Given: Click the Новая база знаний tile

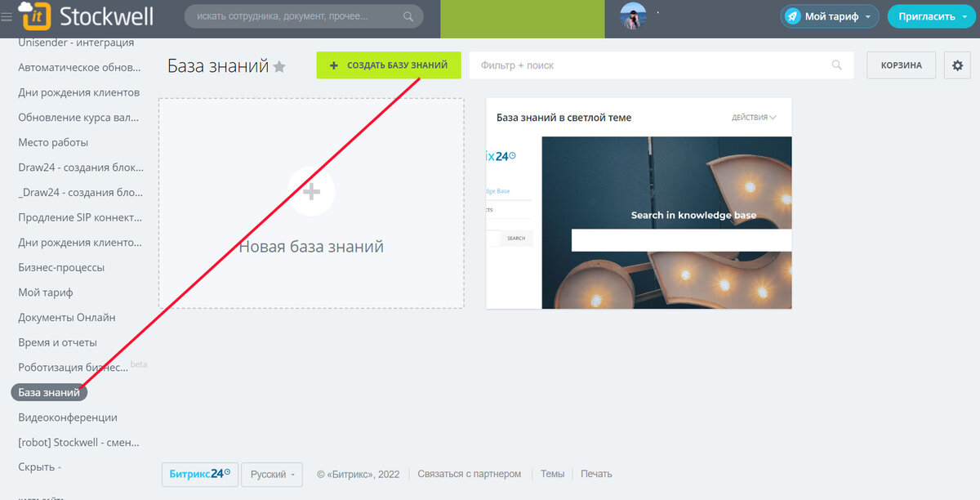Looking at the screenshot, I should click(311, 203).
